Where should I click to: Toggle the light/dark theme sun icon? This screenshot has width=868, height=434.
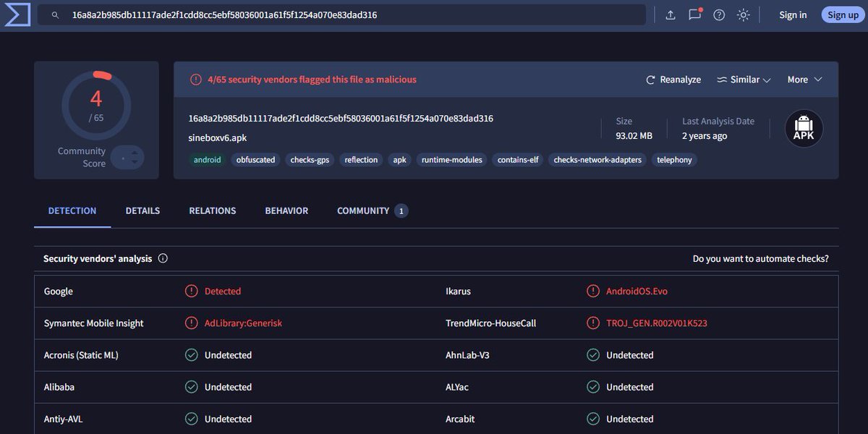743,15
